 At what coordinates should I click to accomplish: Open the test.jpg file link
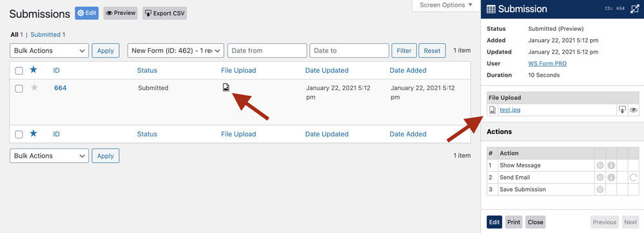(x=509, y=110)
